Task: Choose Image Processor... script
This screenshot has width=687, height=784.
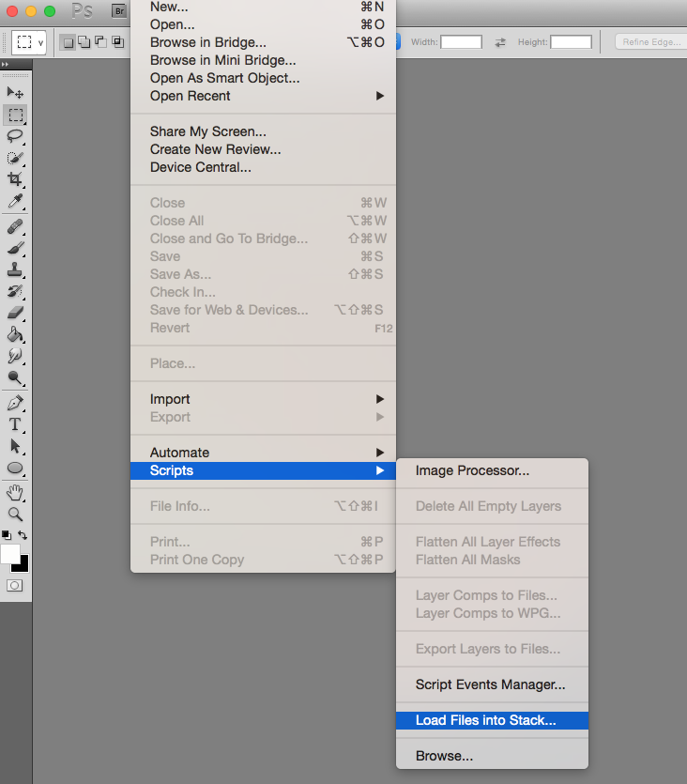Action: 492,470
